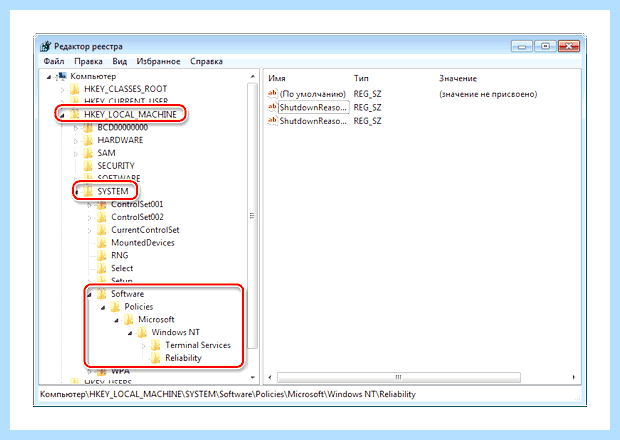Expand the ControlSet002 key
The image size is (620, 440).
[x=89, y=218]
